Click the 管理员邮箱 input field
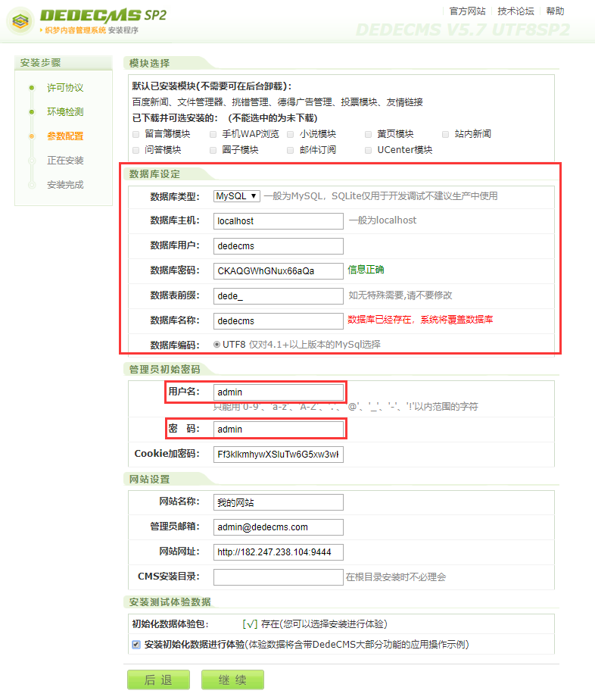This screenshot has height=700, width=595. tap(279, 527)
